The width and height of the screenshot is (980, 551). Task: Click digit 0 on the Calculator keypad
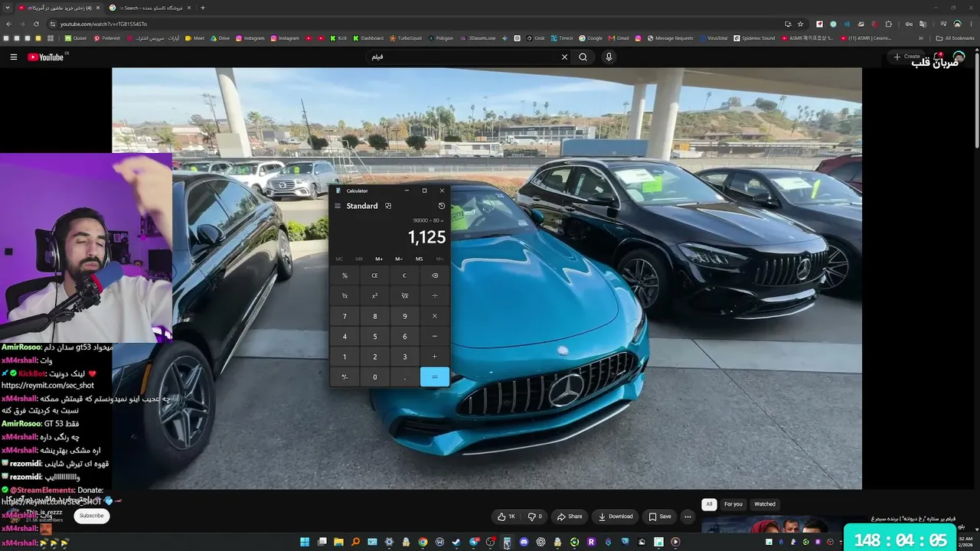coord(374,377)
